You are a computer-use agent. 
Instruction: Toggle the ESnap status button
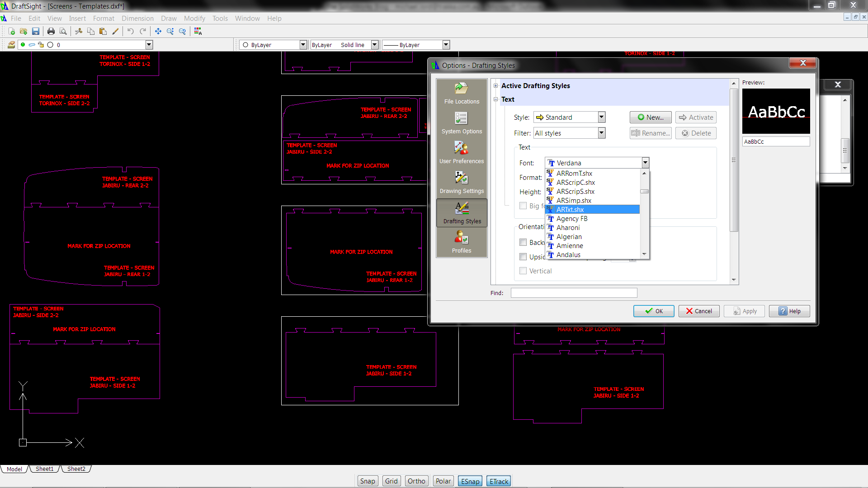[470, 481]
